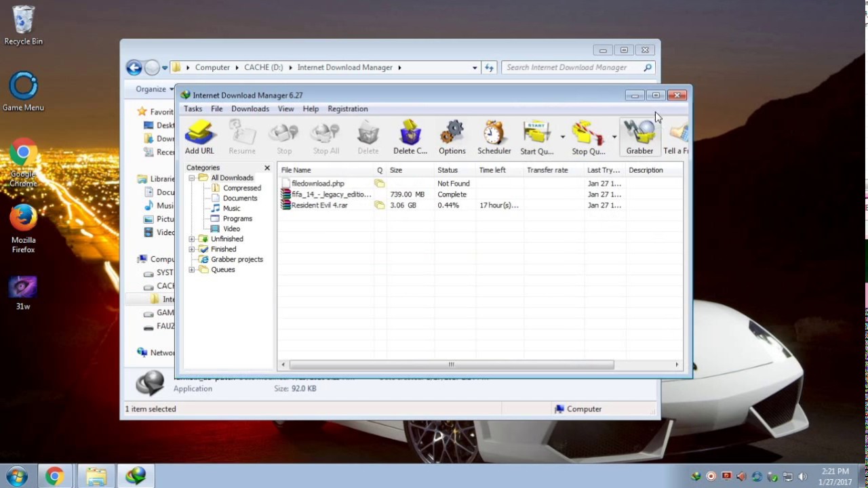Click the Delete Completed toolbar icon
This screenshot has width=868, height=488.
pyautogui.click(x=410, y=138)
